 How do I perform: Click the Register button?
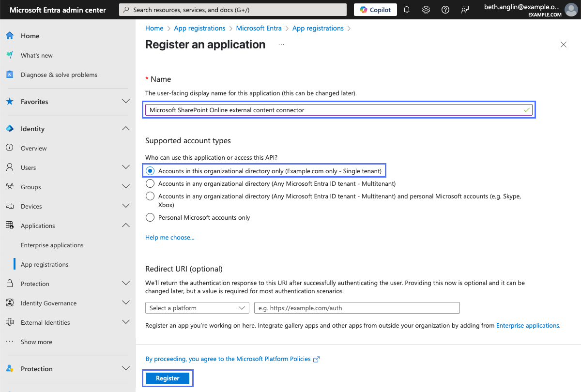coord(168,378)
